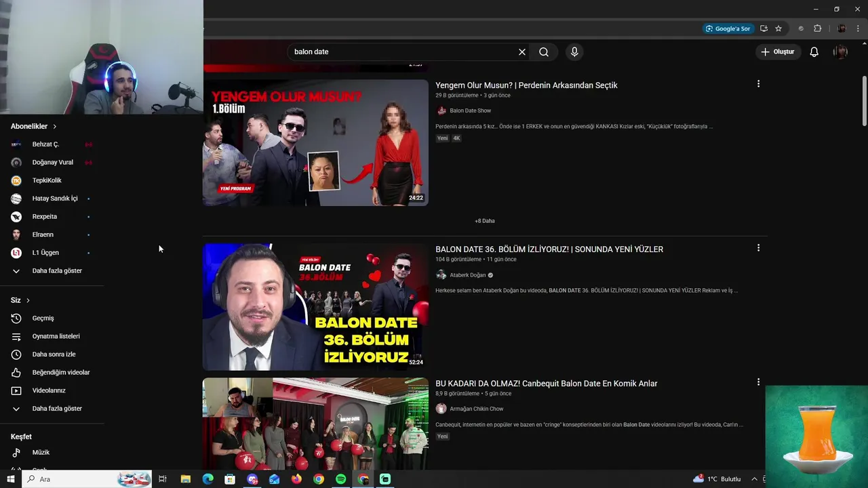
Task: Click text '8,9 B görüntüleme • 5 gün önce'
Action: 473,394
